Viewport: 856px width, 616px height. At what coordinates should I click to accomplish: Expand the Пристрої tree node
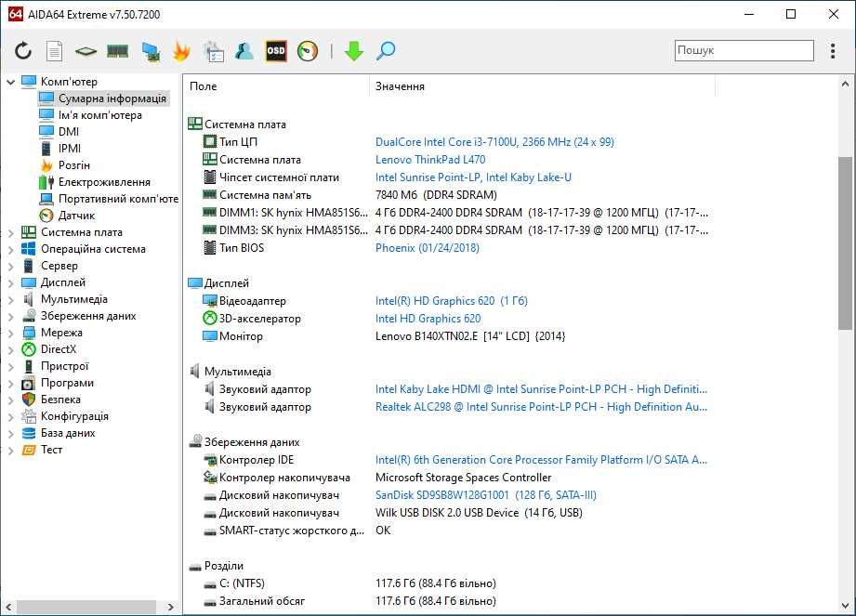(10, 367)
